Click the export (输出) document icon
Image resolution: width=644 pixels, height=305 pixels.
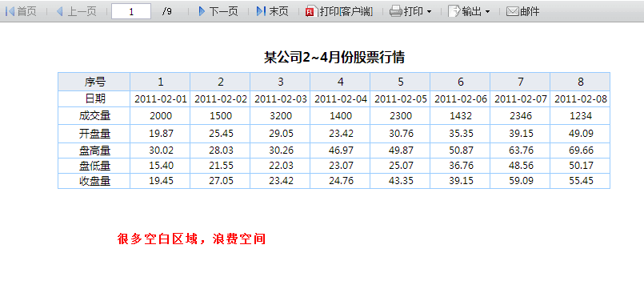click(454, 11)
